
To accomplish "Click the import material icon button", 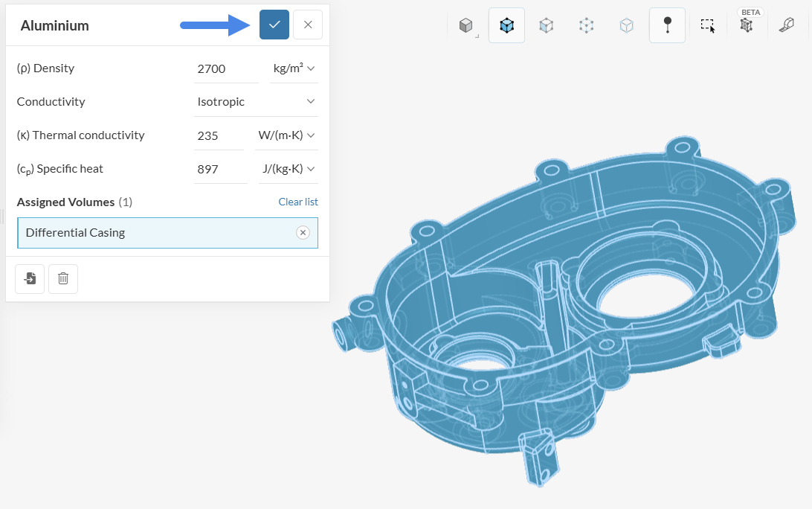I will [x=30, y=278].
